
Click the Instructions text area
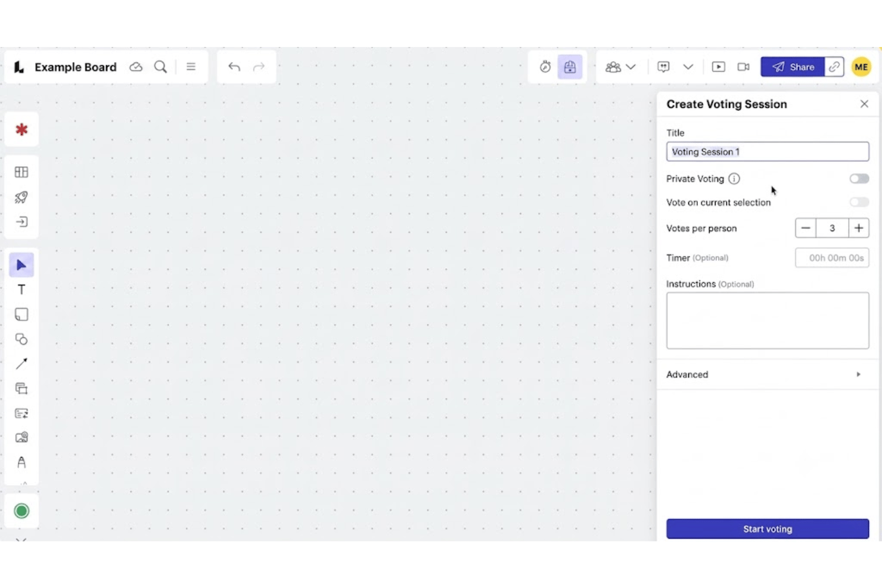pos(768,321)
